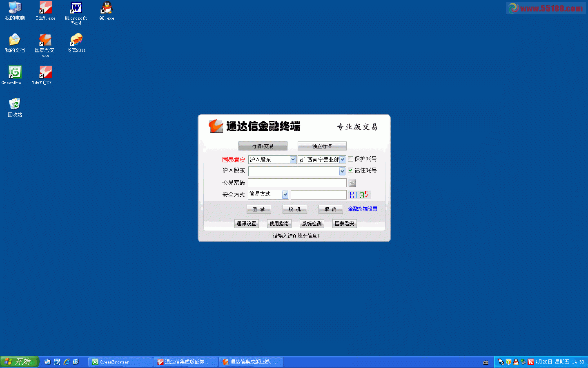The width and height of the screenshot is (588, 368).
Task: Select the TdxW.exe desktop shortcut
Action: coord(45,11)
